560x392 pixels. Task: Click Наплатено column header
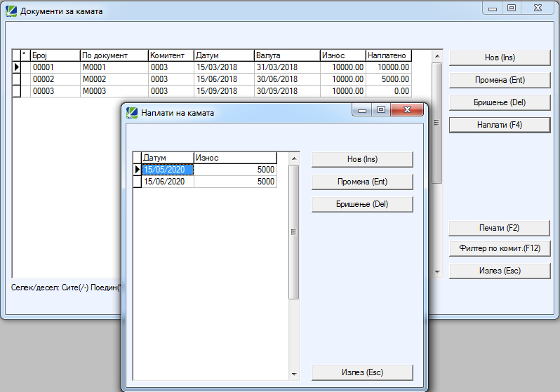click(389, 55)
